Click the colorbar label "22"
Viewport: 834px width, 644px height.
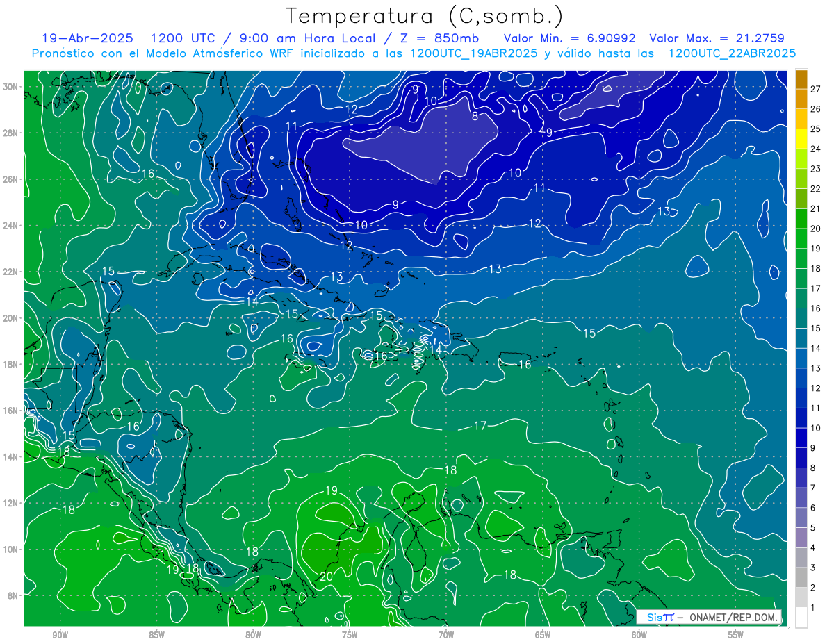point(816,188)
